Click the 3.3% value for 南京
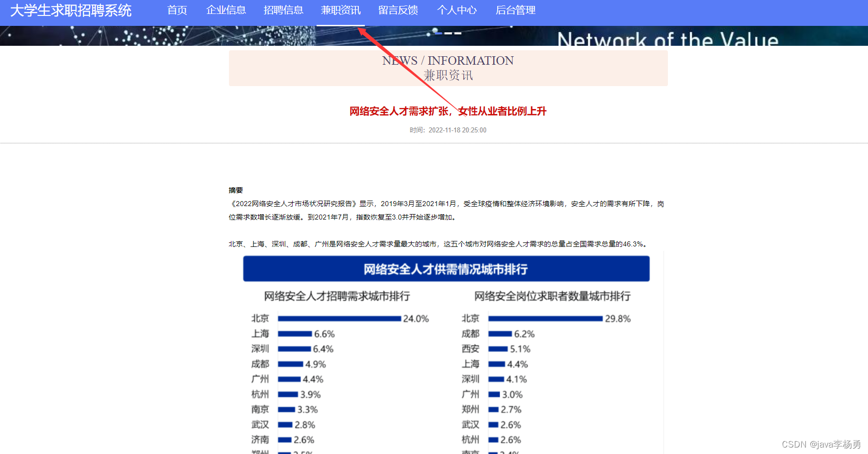Screen dimensions: 868x454 308,410
